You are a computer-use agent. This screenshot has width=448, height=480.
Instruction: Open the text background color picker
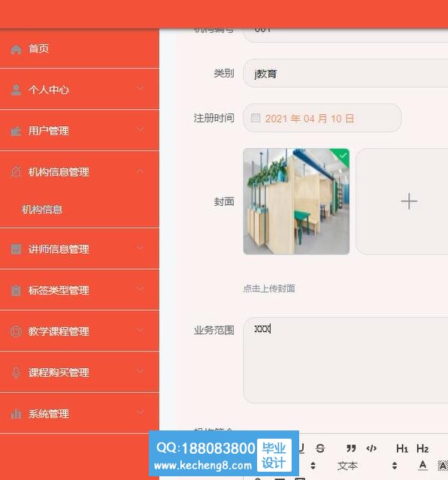point(443,465)
